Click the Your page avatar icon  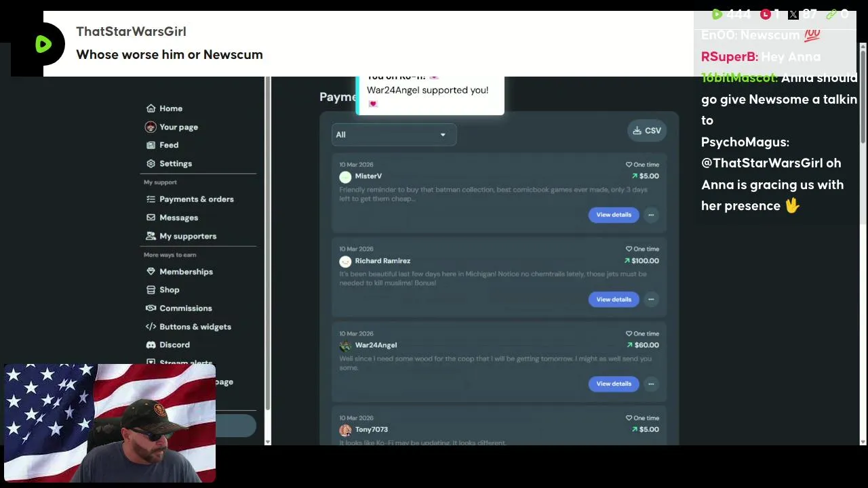(151, 127)
